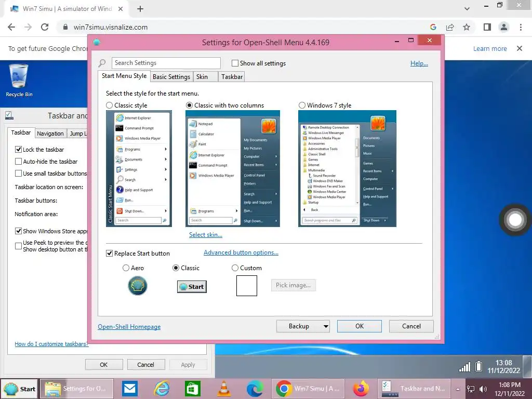Choose Custom start button option
The width and height of the screenshot is (532, 399).
click(235, 268)
